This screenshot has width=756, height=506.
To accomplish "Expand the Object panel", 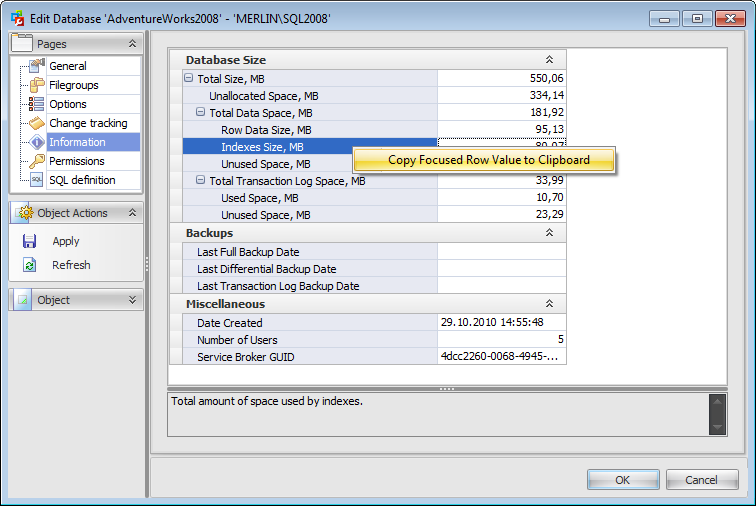I will point(132,300).
